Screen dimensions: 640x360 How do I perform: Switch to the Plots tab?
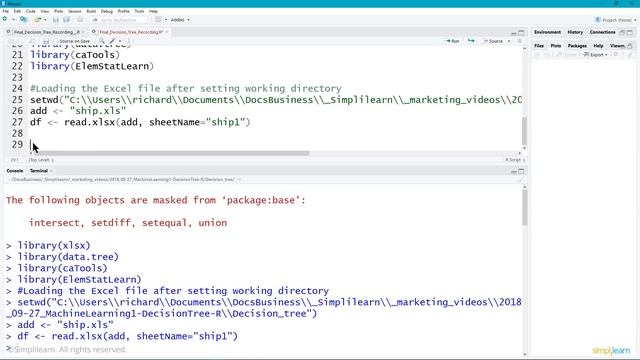[x=556, y=46]
